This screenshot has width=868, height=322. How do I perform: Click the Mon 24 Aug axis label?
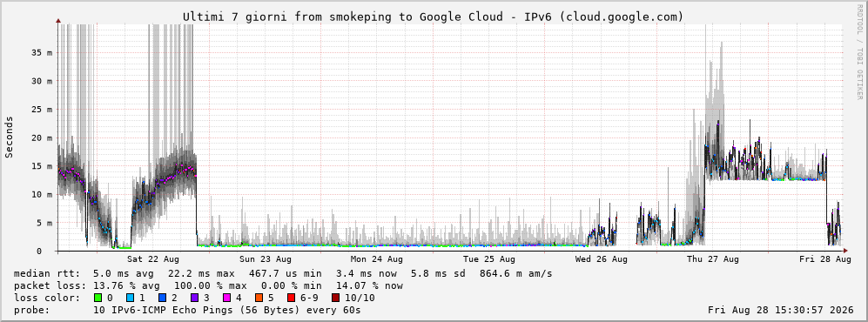coord(376,259)
